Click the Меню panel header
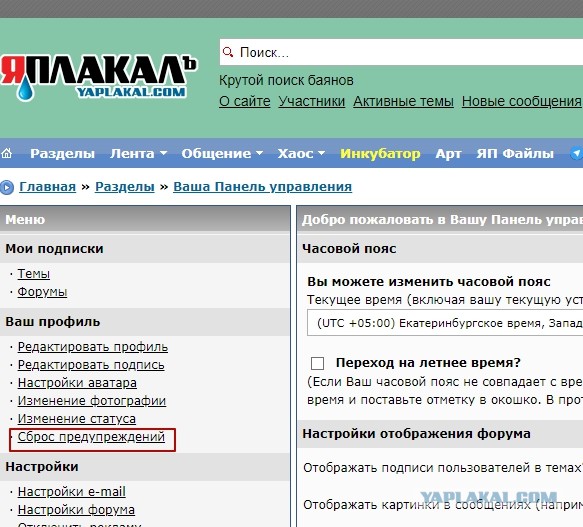Viewport: 583px width, 527px height. [145, 219]
